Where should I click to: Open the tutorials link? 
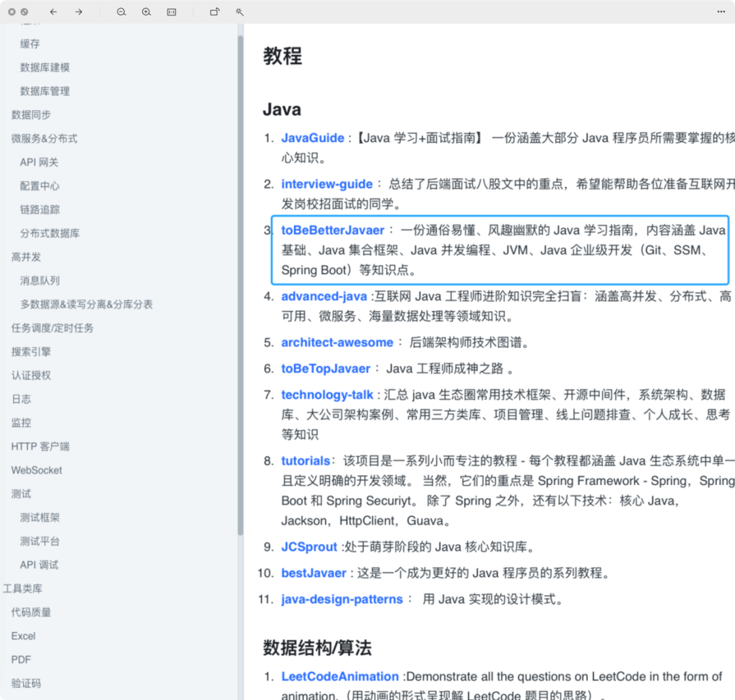[306, 461]
